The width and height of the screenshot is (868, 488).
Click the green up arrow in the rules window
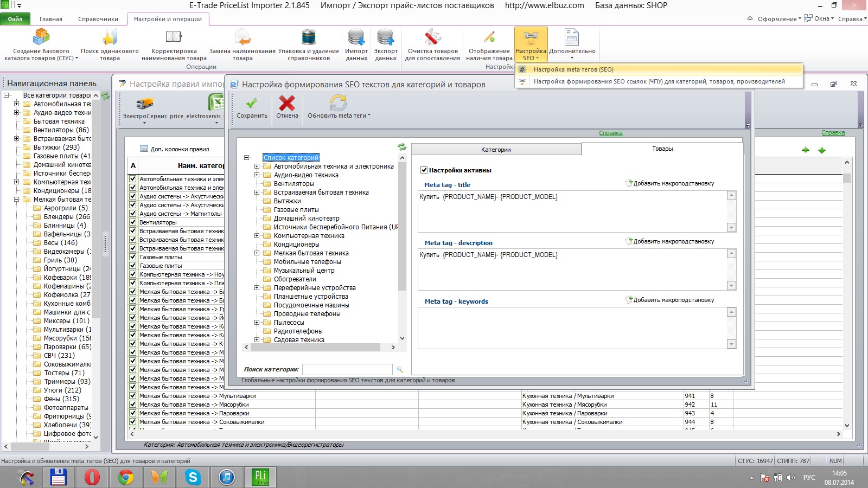(806, 150)
